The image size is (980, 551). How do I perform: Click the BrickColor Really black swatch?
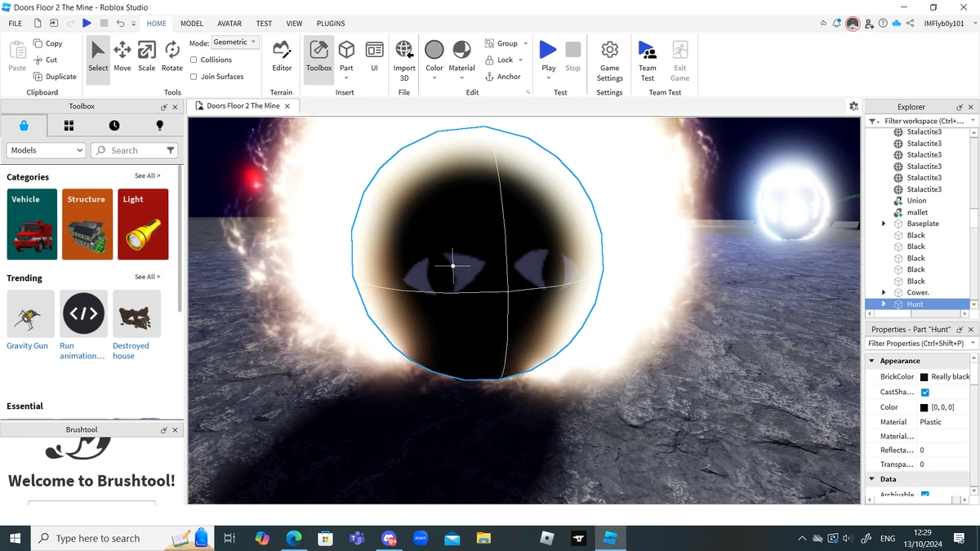tap(924, 377)
